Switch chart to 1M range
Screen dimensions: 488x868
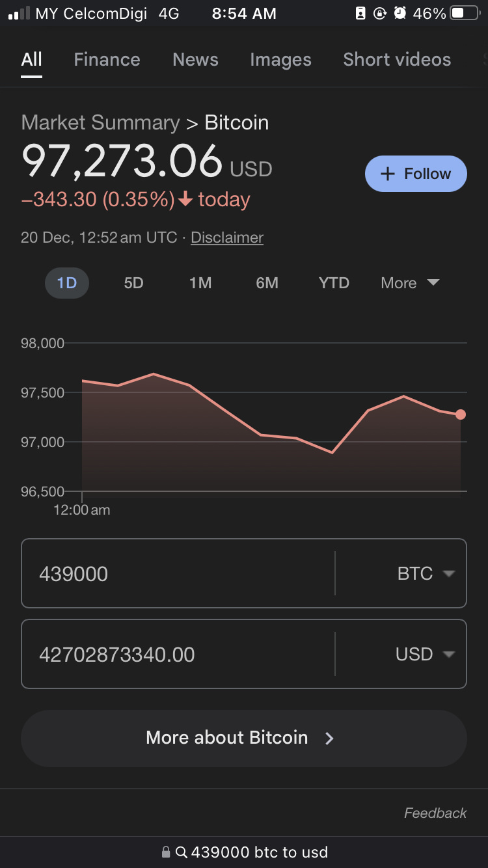point(200,283)
